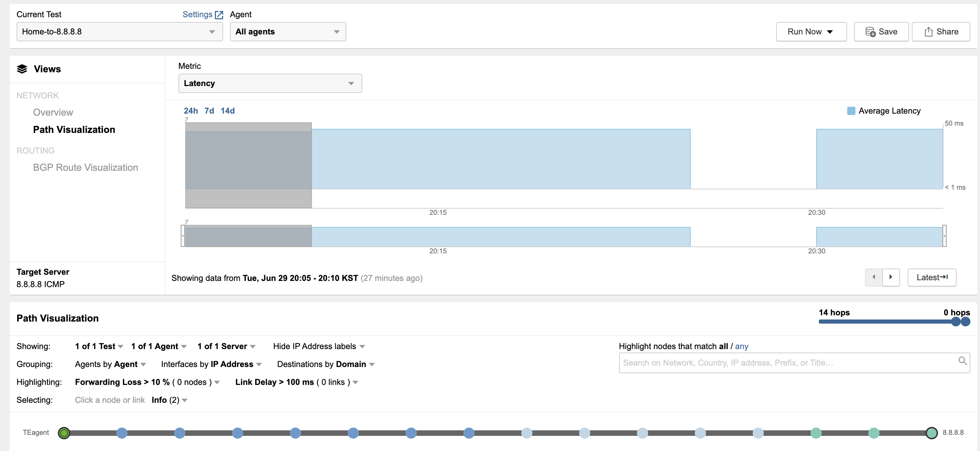Click the Views stack icon
The width and height of the screenshot is (980, 451).
[x=22, y=69]
